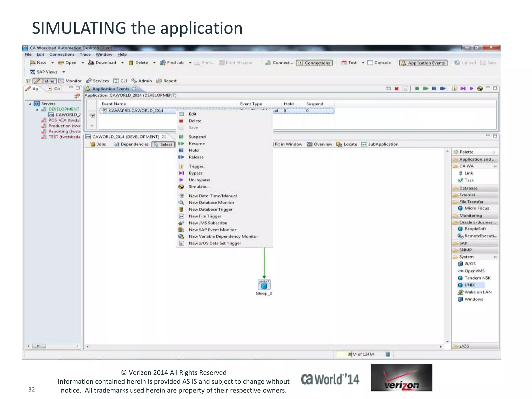This screenshot has width=532, height=399.
Task: Click the Sleep_2 UNIX job icon
Action: (x=264, y=284)
